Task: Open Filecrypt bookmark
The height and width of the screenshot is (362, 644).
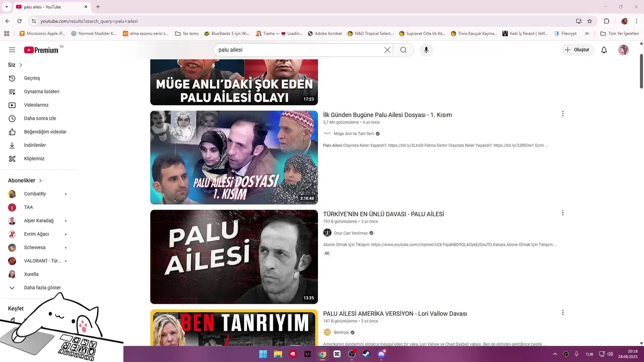Action: pyautogui.click(x=566, y=34)
